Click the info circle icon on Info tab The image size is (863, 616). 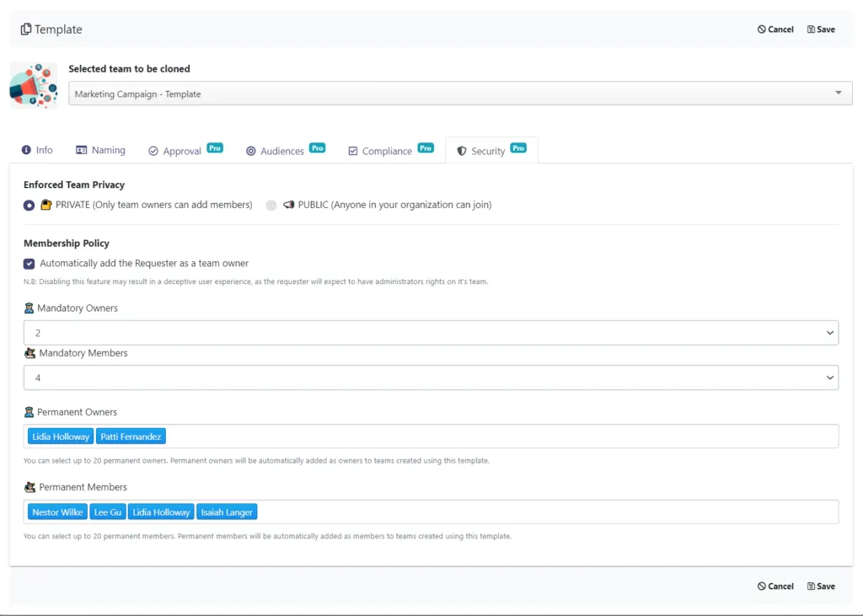point(26,150)
